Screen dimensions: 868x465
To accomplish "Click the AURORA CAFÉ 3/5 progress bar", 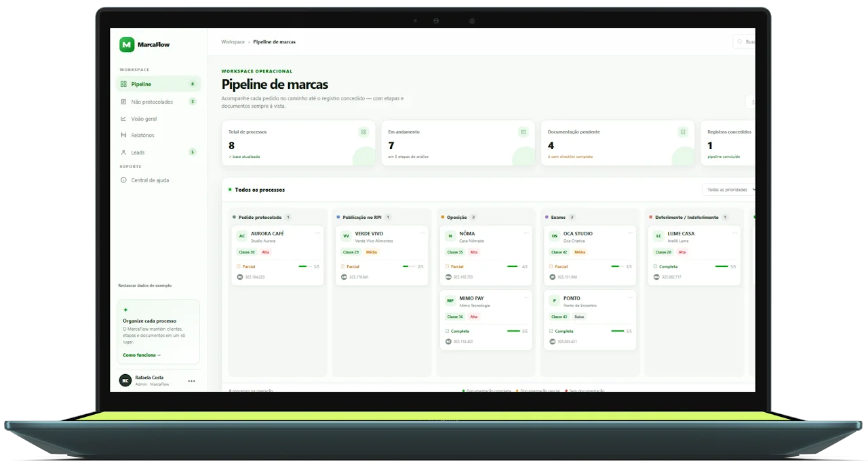I will 304,266.
